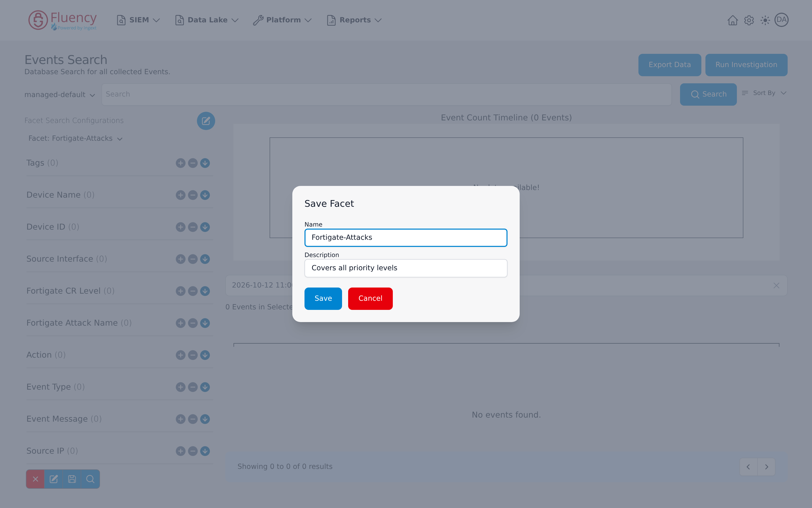
Task: Click the save facet disk icon
Action: 72,479
